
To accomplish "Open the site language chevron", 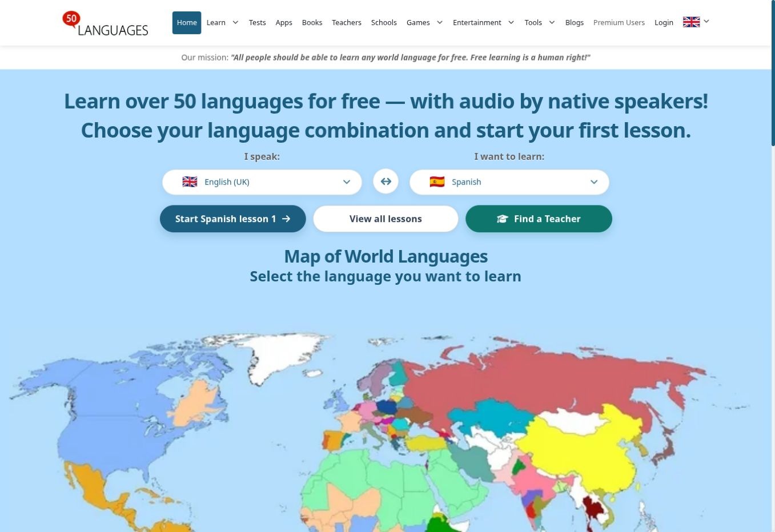I will 706,21.
